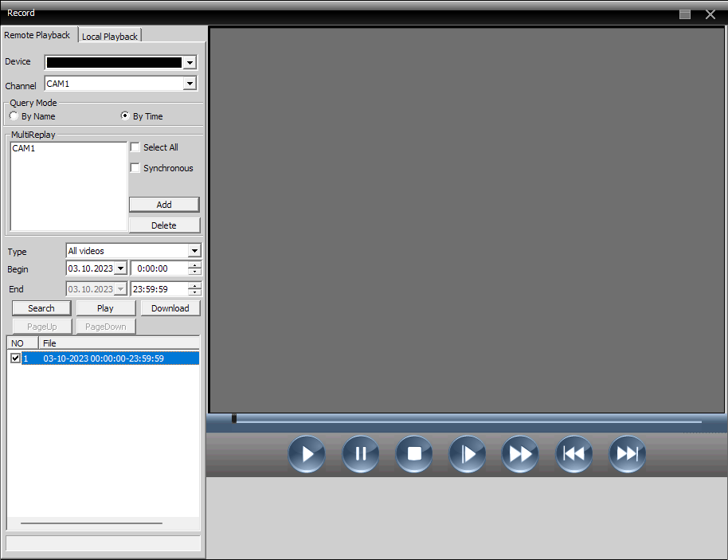Click the Download button
This screenshot has width=728, height=560.
pyautogui.click(x=170, y=308)
